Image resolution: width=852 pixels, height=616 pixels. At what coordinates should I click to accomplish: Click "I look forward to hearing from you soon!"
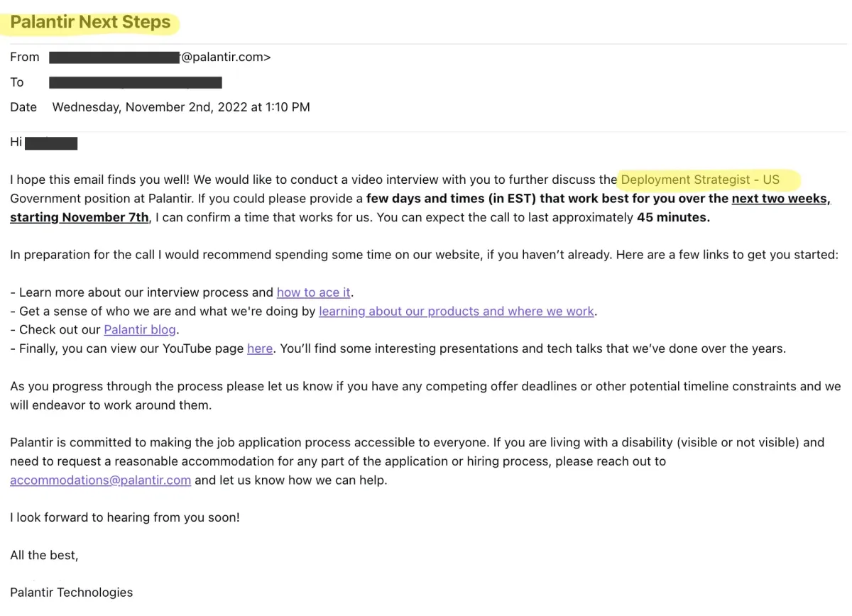pyautogui.click(x=125, y=517)
